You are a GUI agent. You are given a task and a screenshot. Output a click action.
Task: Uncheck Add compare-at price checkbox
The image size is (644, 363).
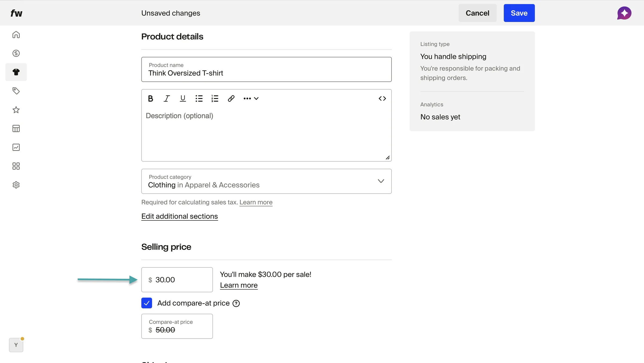pyautogui.click(x=147, y=303)
